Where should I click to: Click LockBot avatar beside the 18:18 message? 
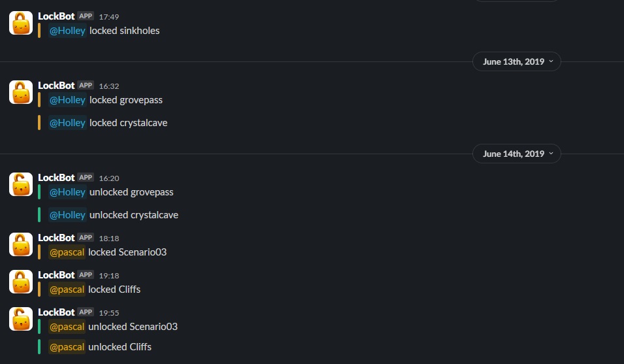tap(21, 244)
